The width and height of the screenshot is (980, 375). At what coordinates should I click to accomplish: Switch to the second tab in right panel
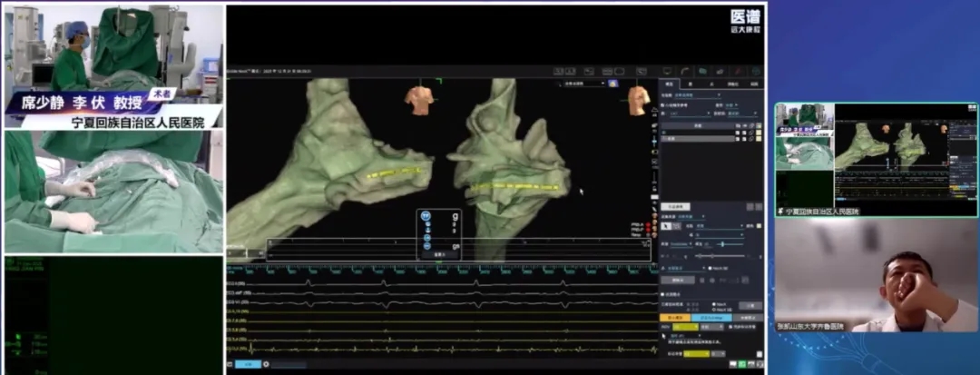click(x=691, y=84)
